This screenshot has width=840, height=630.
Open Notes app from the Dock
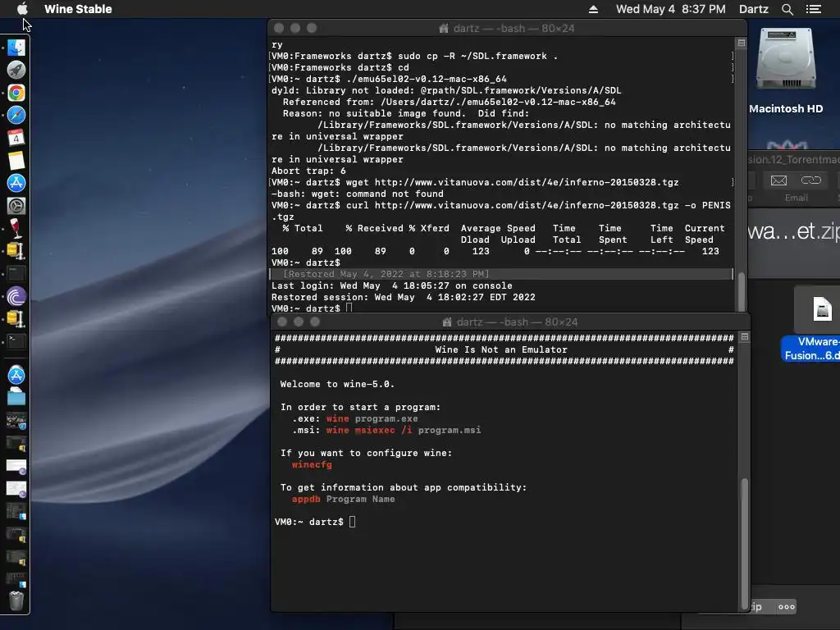point(16,160)
